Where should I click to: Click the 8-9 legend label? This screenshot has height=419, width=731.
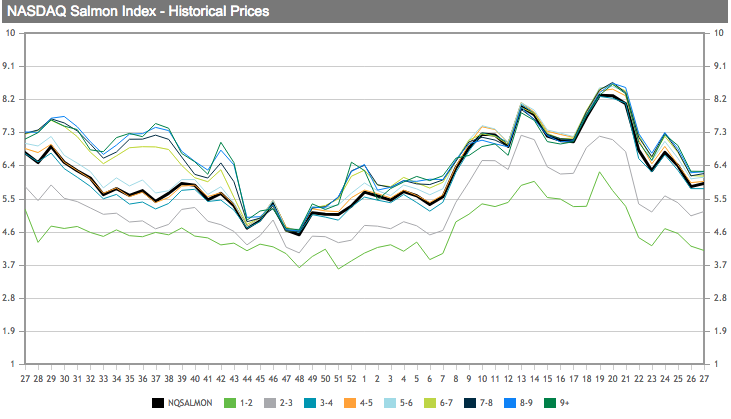click(x=526, y=403)
